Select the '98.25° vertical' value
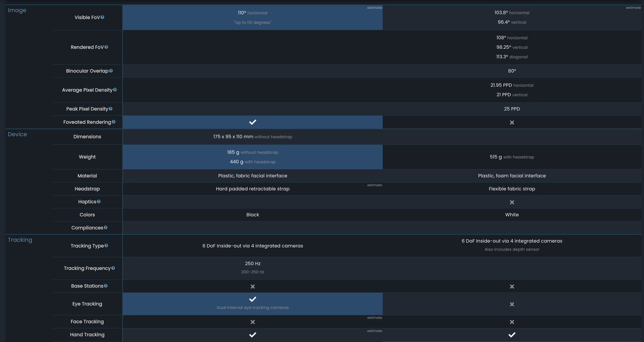Image resolution: width=644 pixels, height=342 pixels. 512,47
